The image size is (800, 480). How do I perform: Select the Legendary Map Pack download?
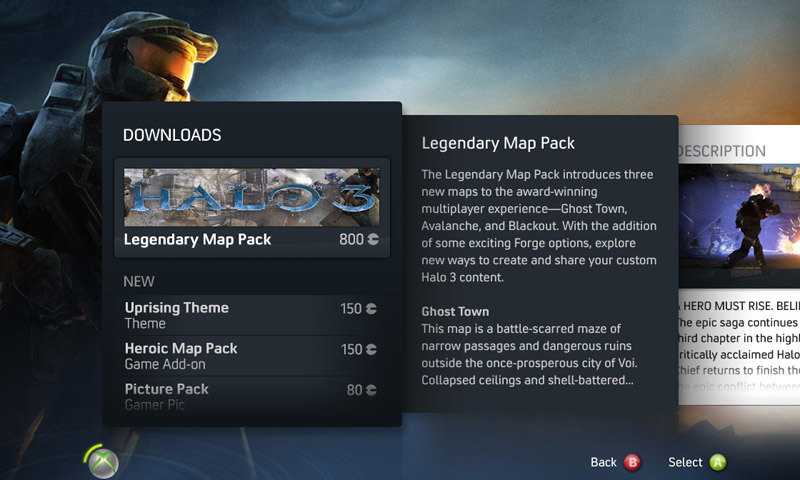tap(252, 208)
